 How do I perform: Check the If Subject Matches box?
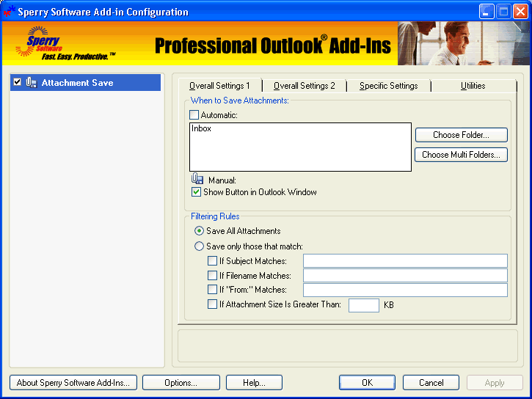coord(212,260)
